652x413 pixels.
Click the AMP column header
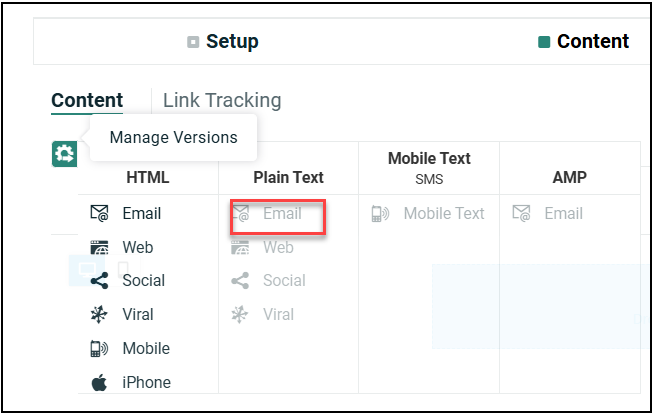(x=569, y=177)
